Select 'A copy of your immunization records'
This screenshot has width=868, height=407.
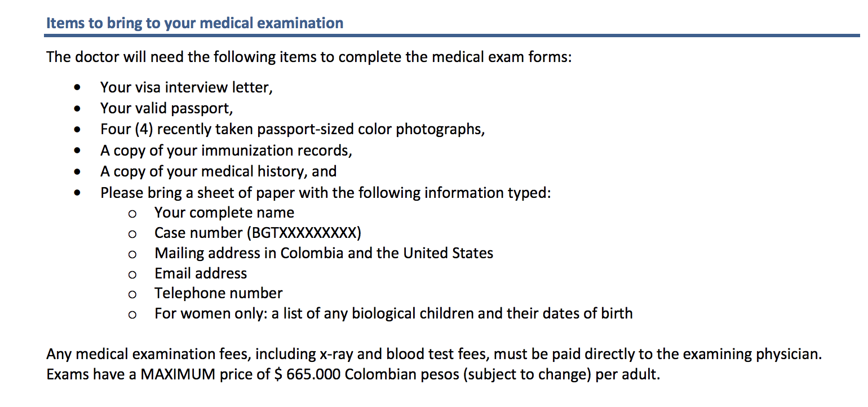coord(227,151)
